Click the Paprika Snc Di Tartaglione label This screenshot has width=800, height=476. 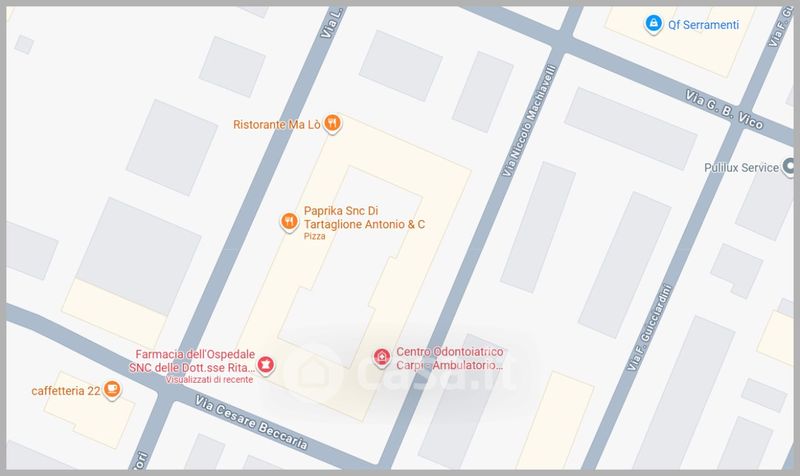click(x=364, y=218)
